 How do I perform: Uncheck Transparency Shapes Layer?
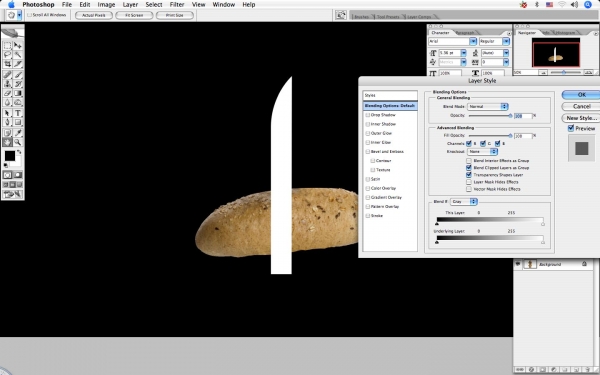(x=469, y=175)
